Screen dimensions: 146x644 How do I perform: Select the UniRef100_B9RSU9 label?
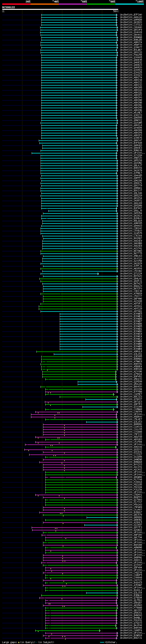click(x=131, y=369)
